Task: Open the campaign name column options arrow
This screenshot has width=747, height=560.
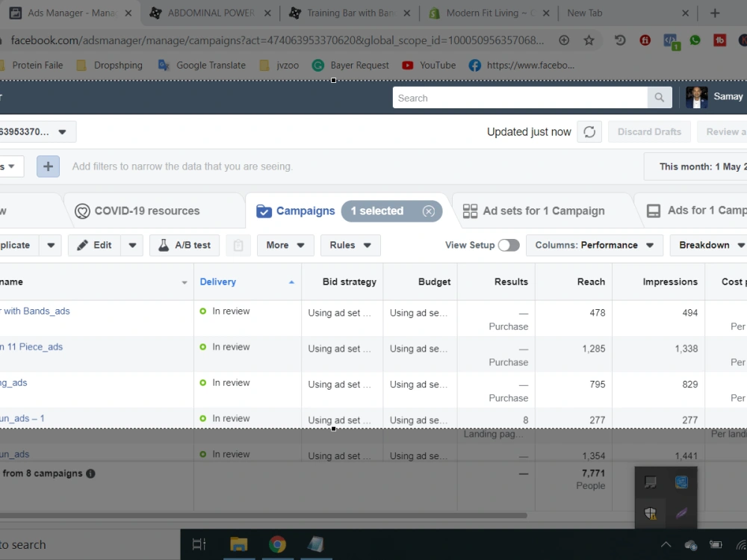Action: (x=185, y=282)
